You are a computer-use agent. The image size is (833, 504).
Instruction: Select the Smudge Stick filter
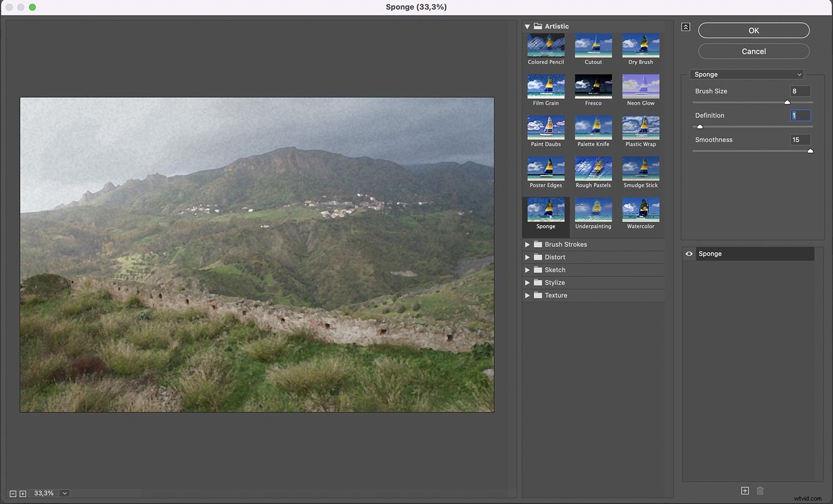pos(640,169)
